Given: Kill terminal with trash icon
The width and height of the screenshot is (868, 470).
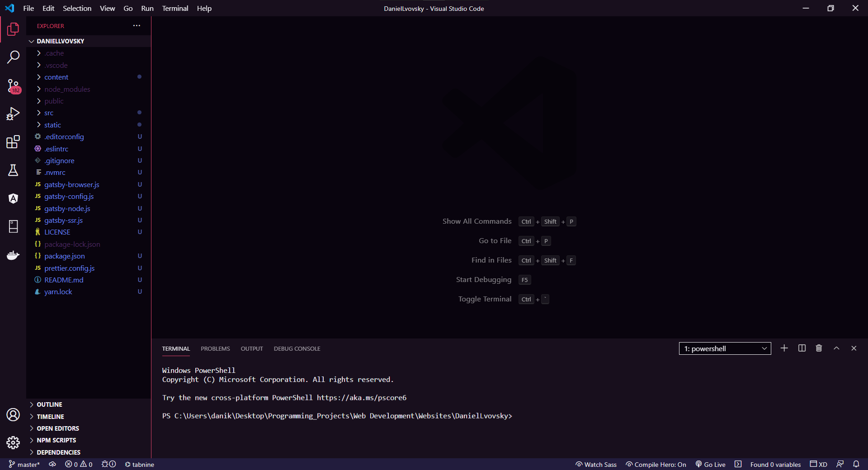Looking at the screenshot, I should tap(819, 348).
